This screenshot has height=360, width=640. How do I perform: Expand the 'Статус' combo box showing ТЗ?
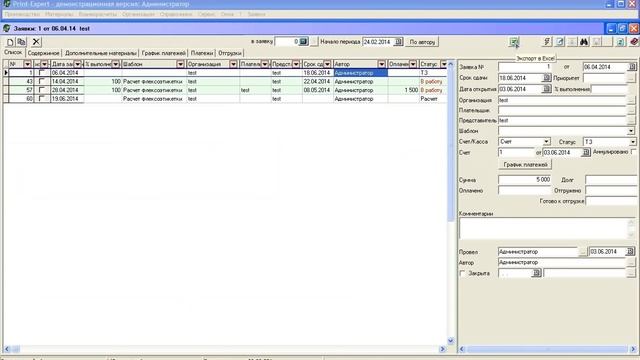coord(633,142)
